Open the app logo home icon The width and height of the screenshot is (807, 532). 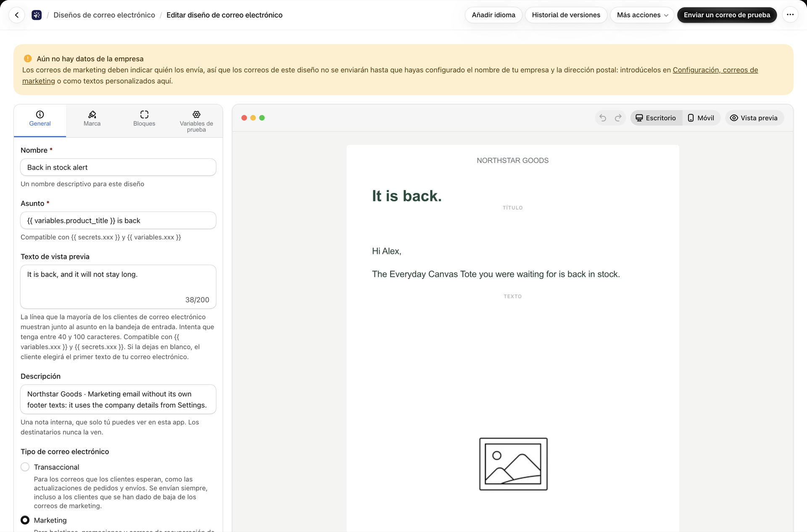point(37,15)
